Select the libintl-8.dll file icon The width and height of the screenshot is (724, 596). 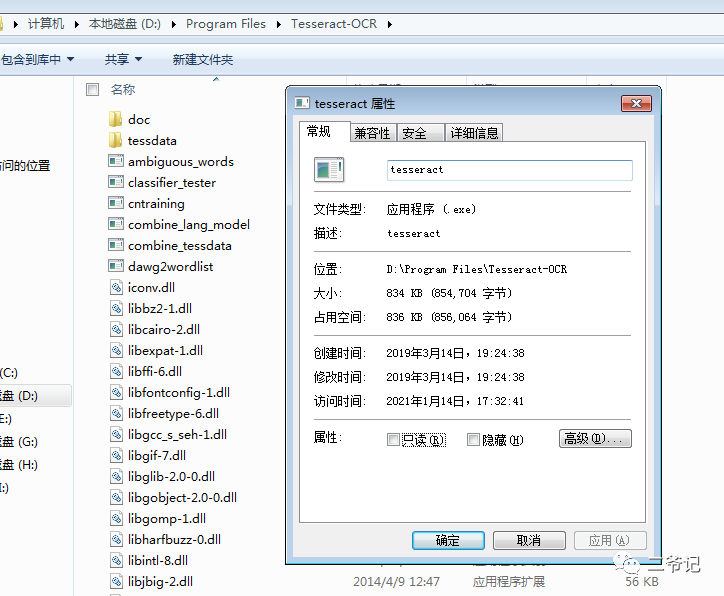[x=116, y=560]
